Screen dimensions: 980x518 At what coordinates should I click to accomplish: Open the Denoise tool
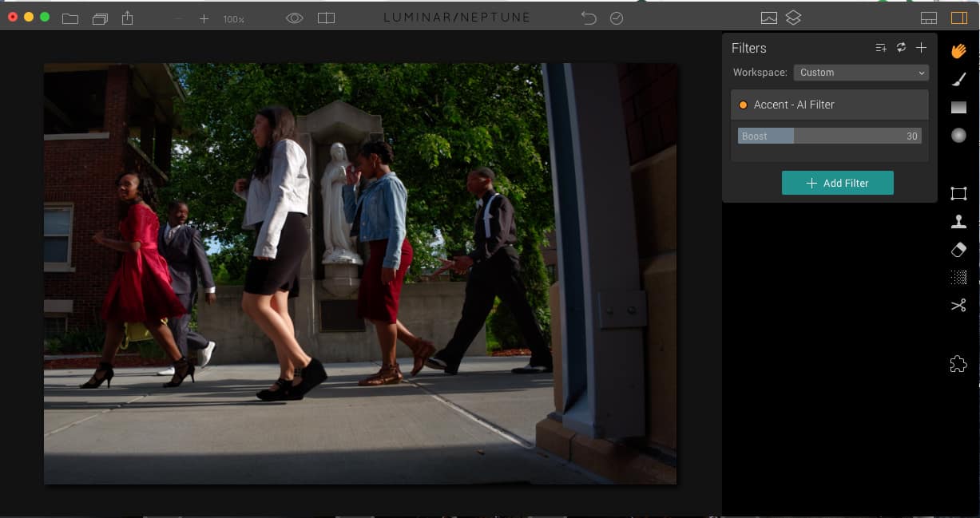[958, 278]
